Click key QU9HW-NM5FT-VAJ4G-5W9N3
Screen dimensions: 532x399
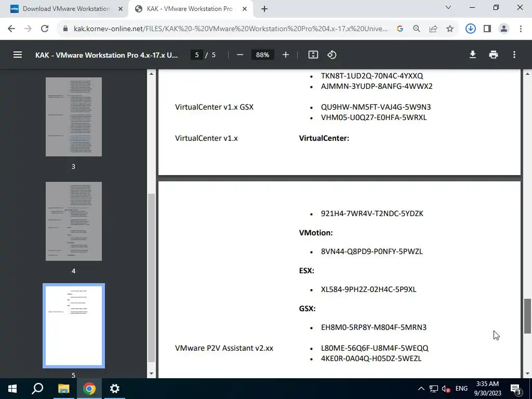(376, 107)
